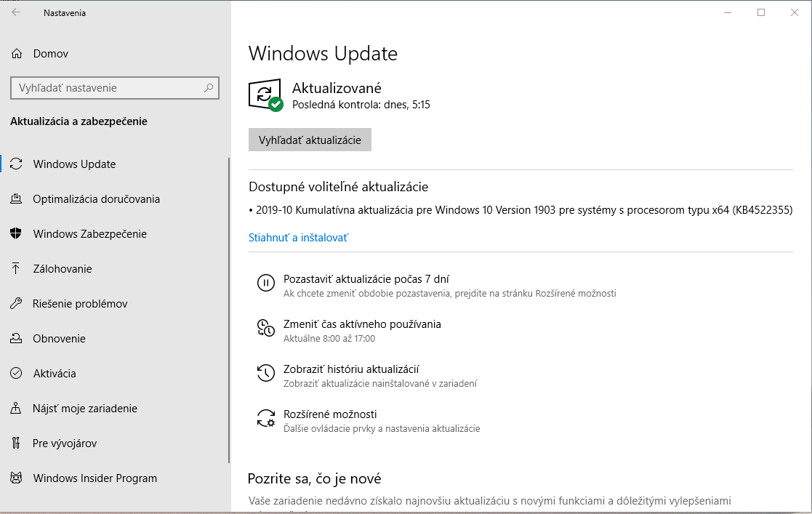
Task: Click the clock icon for active hours
Action: pyautogui.click(x=265, y=328)
